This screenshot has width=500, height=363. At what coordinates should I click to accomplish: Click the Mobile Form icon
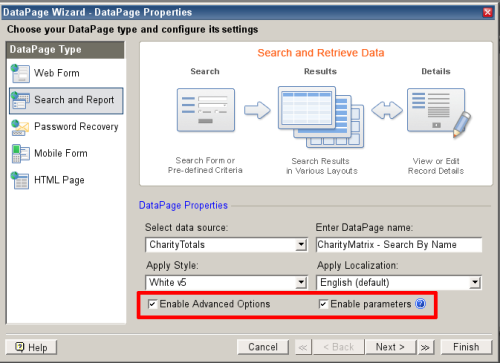pos(20,154)
